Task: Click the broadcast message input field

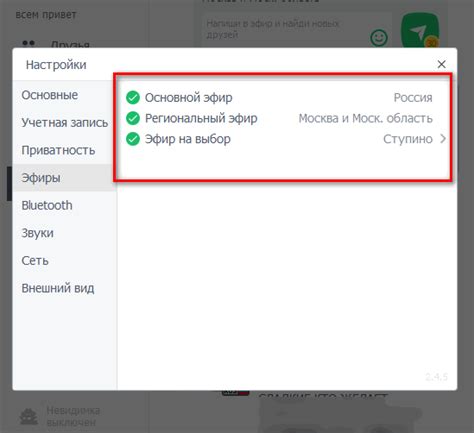Action: [x=283, y=29]
